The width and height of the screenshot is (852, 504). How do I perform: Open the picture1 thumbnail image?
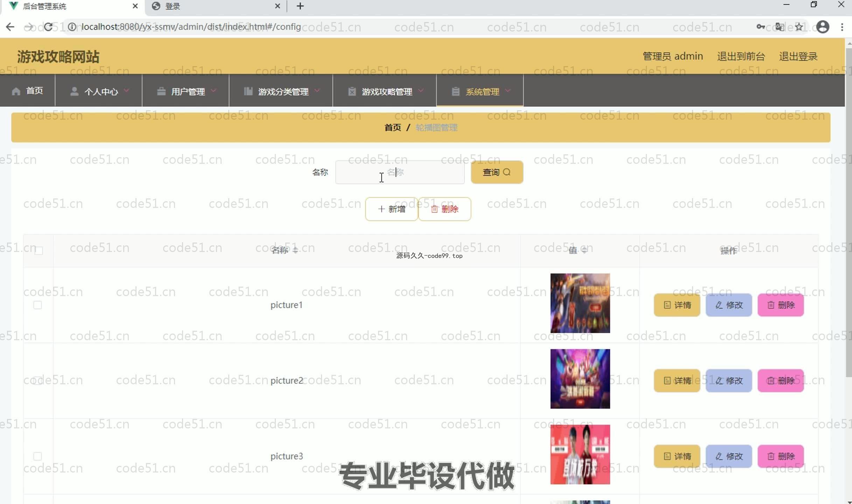(580, 303)
